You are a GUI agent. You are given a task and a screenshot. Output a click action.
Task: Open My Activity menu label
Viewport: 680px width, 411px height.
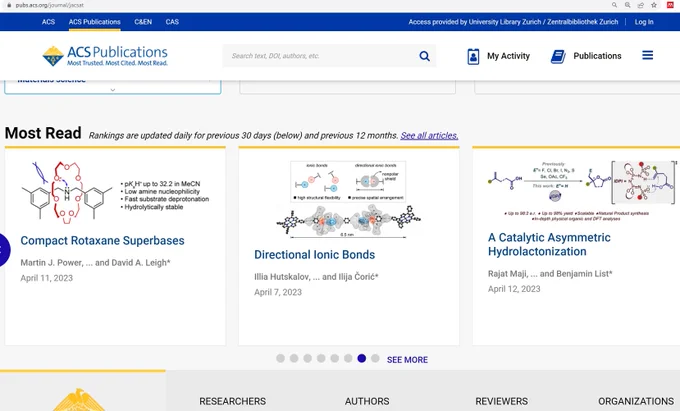point(508,56)
